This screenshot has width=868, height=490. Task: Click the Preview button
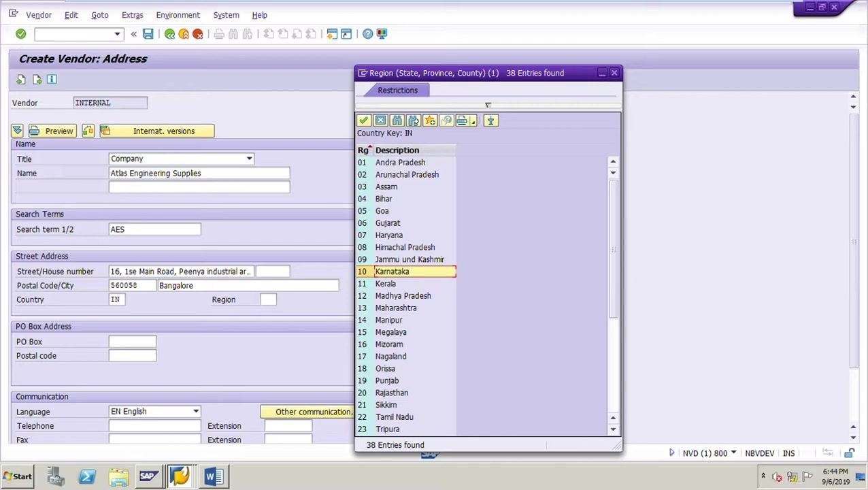tap(52, 131)
